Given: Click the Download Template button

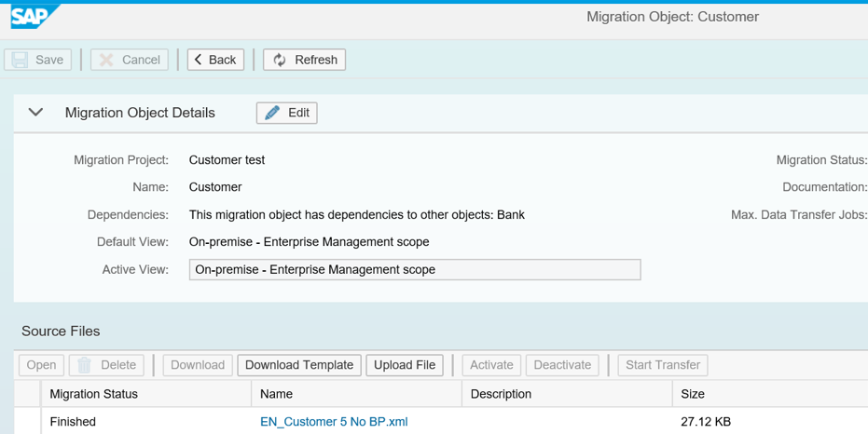Looking at the screenshot, I should click(x=299, y=365).
